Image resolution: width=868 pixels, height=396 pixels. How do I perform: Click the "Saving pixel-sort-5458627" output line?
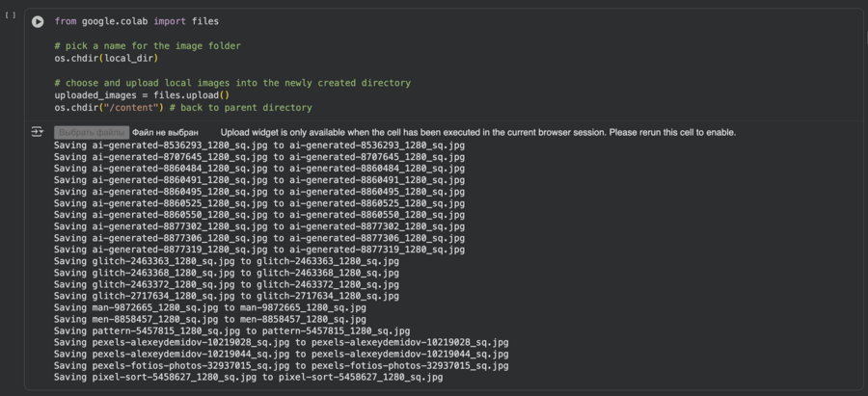pos(248,378)
